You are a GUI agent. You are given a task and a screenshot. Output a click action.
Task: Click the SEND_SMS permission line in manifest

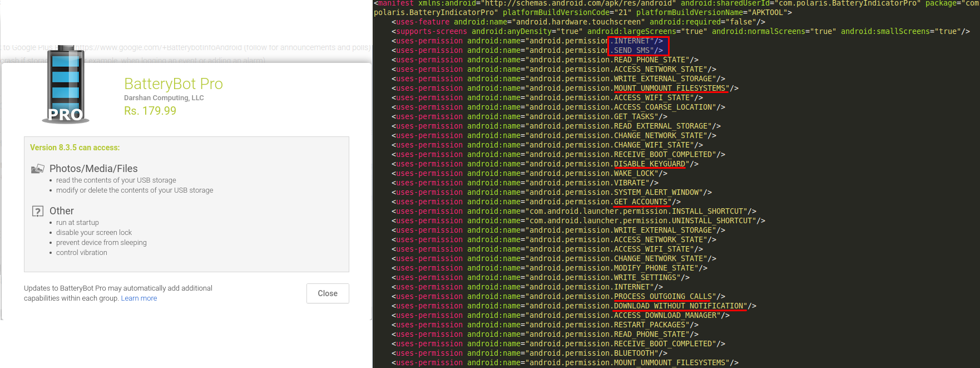tap(527, 51)
